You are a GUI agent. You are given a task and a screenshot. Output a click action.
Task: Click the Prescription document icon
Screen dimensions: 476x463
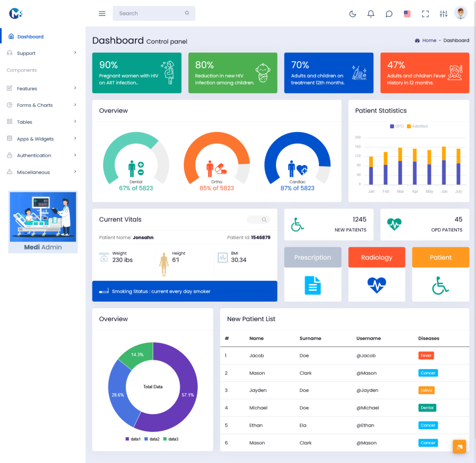313,285
